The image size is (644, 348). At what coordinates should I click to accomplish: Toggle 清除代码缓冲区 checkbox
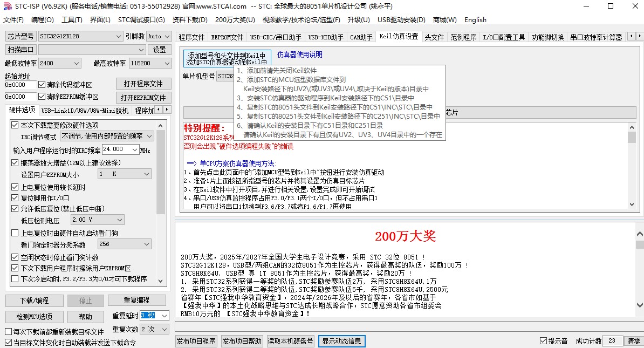tap(42, 85)
